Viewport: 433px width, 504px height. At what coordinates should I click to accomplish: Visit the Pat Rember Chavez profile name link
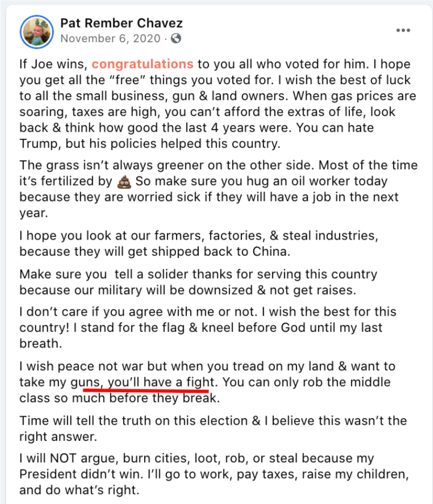[x=121, y=23]
